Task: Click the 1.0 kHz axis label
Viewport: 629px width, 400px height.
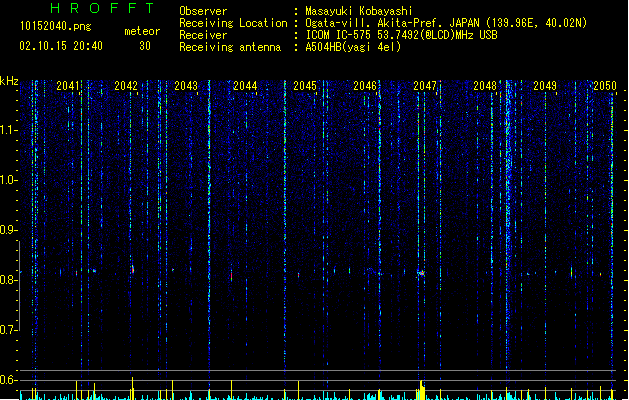Action: click(8, 180)
